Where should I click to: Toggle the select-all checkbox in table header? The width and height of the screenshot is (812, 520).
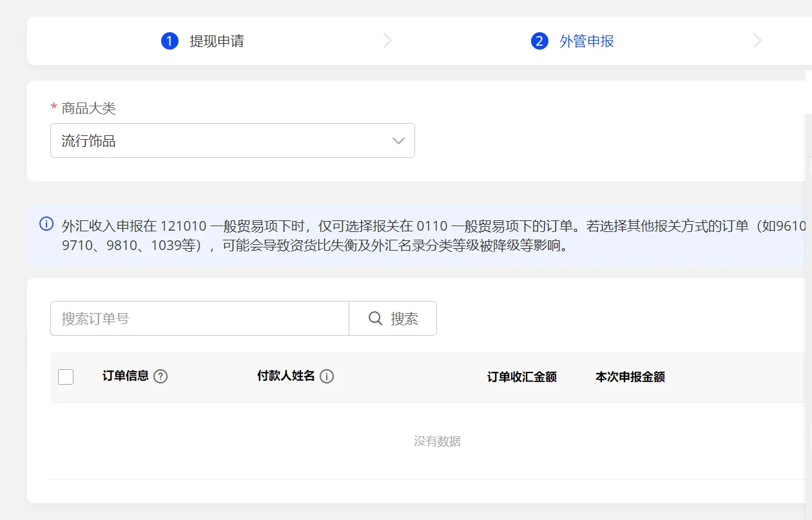66,377
